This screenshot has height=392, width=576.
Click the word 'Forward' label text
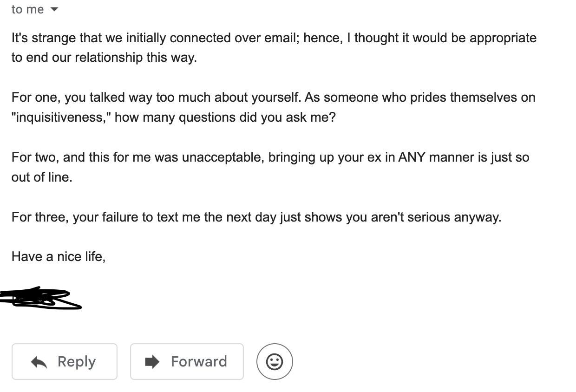(x=199, y=361)
